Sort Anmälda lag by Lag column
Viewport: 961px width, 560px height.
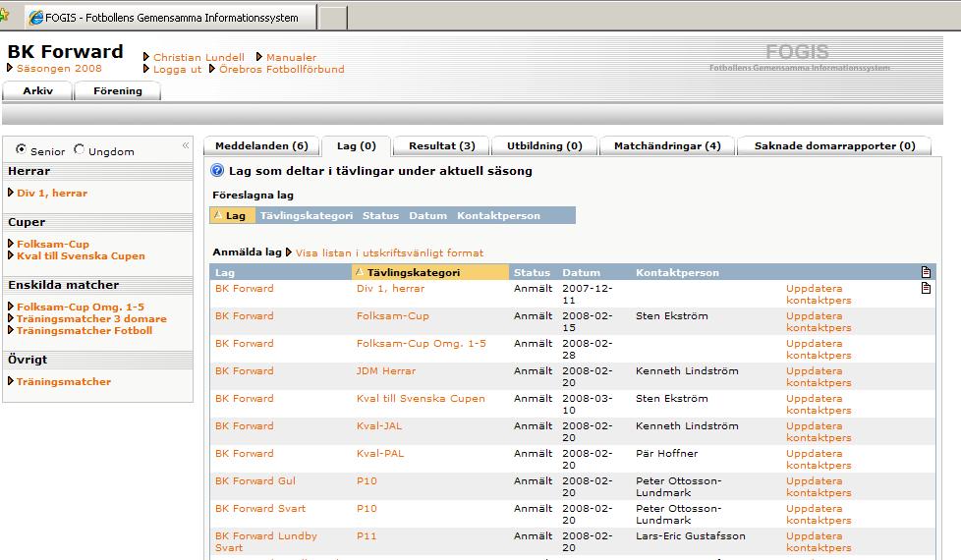click(225, 273)
